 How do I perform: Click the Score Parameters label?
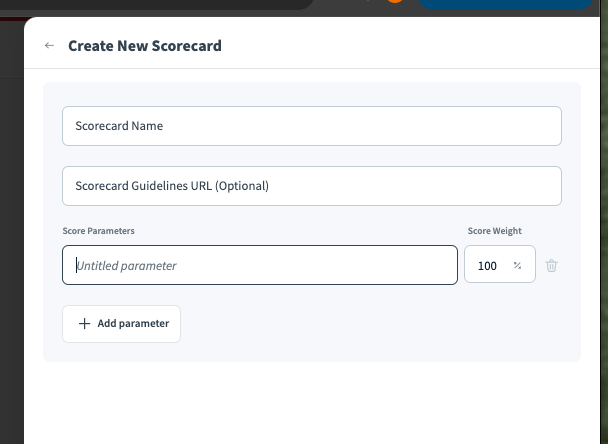coord(98,231)
